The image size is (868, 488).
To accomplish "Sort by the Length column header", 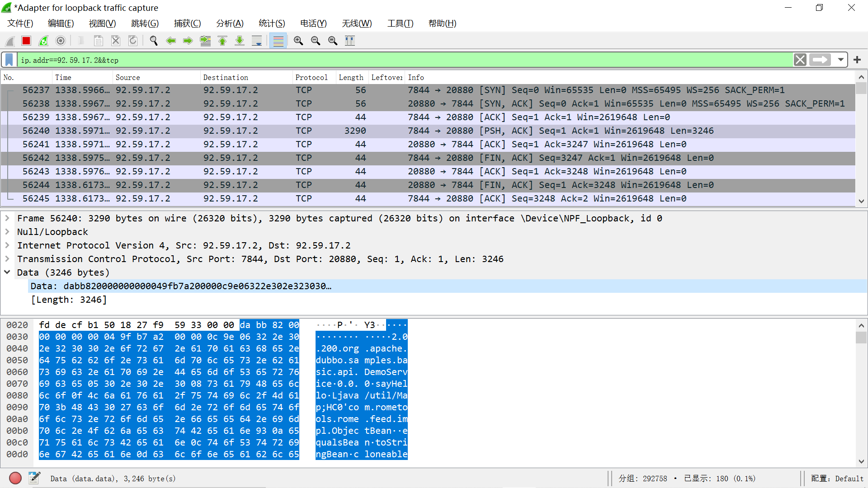I will coord(353,78).
